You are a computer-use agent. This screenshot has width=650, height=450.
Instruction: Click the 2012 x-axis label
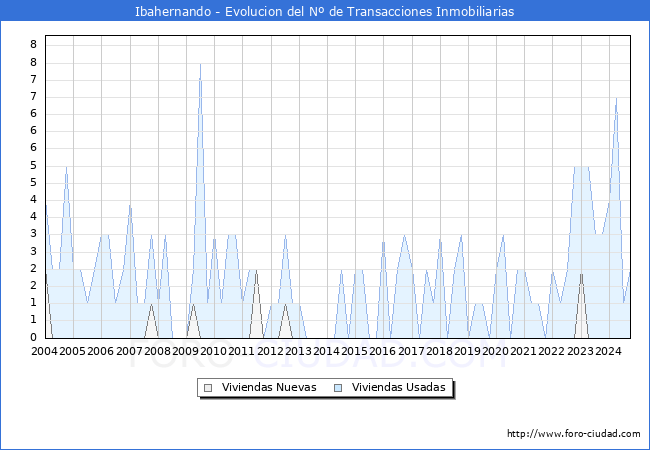click(270, 351)
